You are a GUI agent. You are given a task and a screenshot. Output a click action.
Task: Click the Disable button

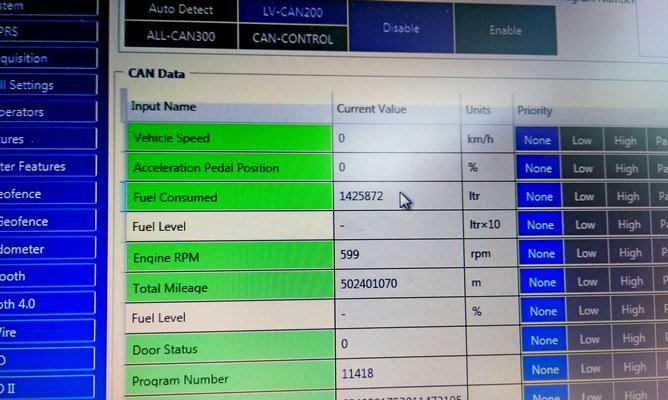[401, 28]
